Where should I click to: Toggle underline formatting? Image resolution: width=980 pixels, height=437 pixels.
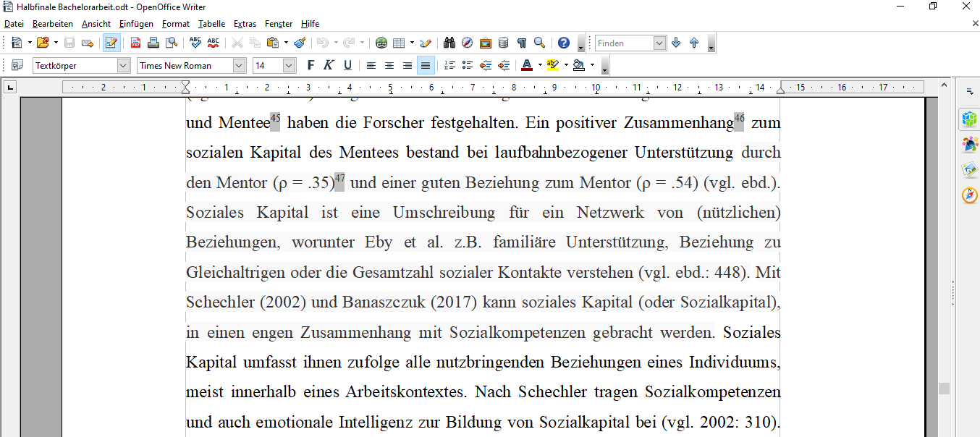[x=347, y=65]
